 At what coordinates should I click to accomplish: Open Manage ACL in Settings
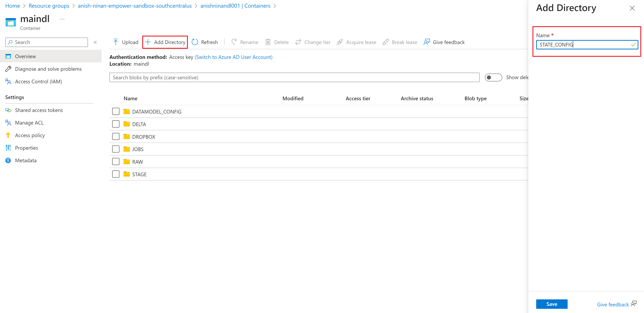(x=29, y=123)
